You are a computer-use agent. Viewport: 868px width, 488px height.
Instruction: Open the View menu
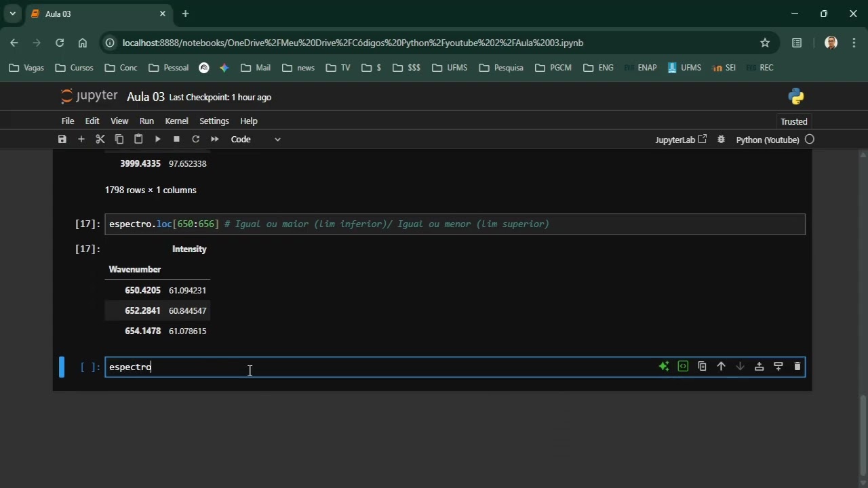[x=119, y=121]
